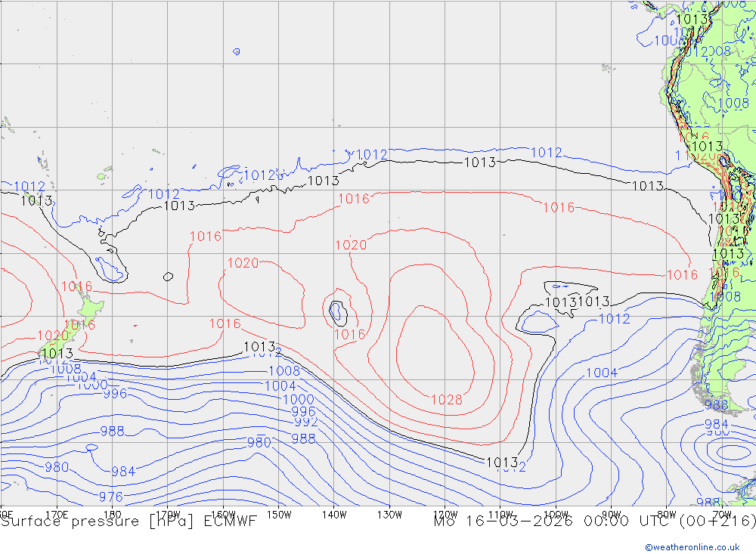Click the red 1028 high-pressure contour label
The width and height of the screenshot is (756, 554).
tap(447, 400)
